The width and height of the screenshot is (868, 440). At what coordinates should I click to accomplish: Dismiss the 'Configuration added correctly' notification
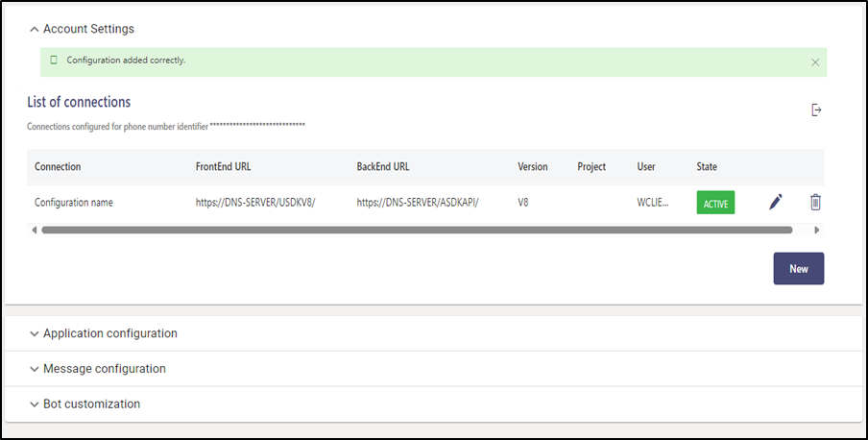pyautogui.click(x=815, y=61)
